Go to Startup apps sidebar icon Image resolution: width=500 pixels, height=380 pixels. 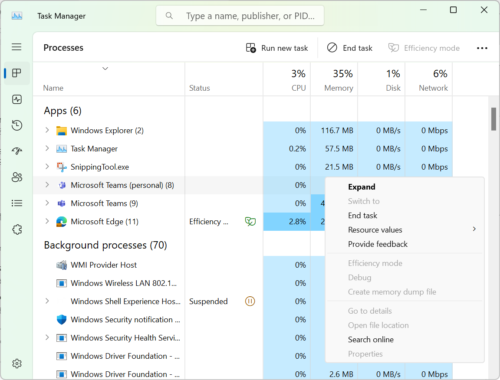pyautogui.click(x=17, y=151)
